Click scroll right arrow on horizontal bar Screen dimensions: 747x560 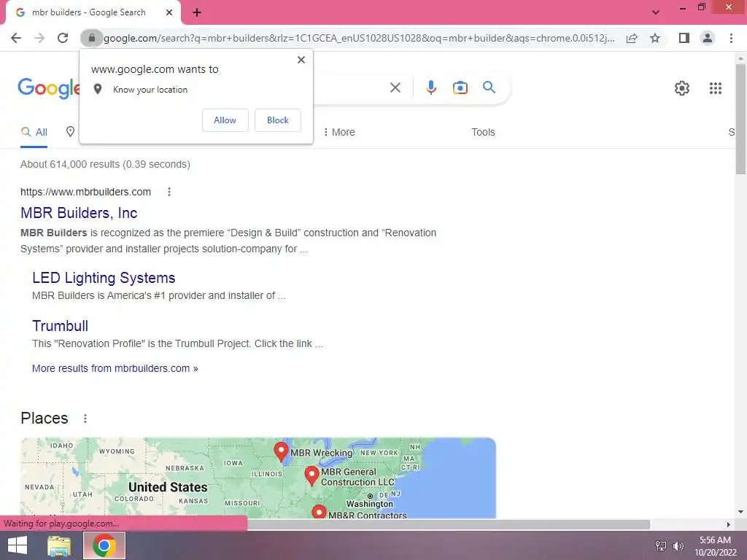(729, 524)
